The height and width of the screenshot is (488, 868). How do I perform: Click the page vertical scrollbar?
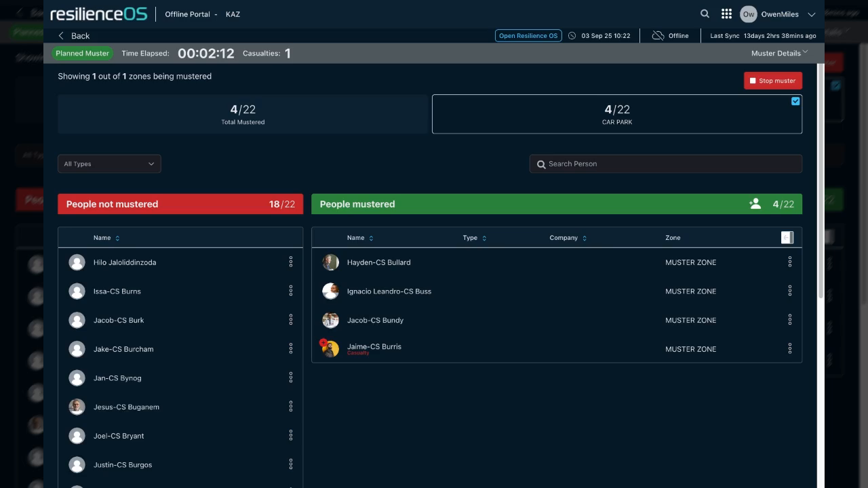click(x=821, y=180)
